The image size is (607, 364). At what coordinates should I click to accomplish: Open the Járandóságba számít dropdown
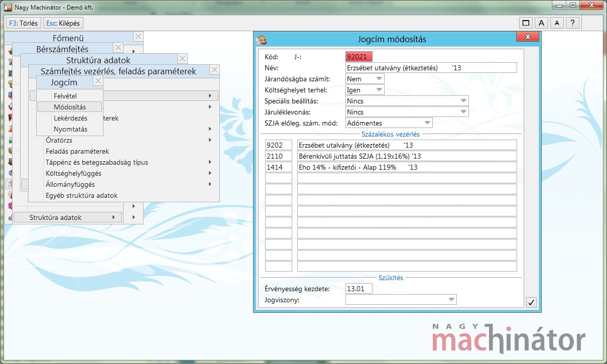tap(380, 79)
